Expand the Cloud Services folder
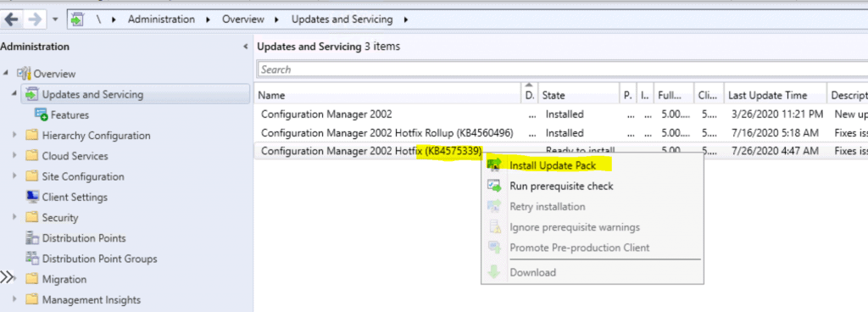 (x=15, y=156)
